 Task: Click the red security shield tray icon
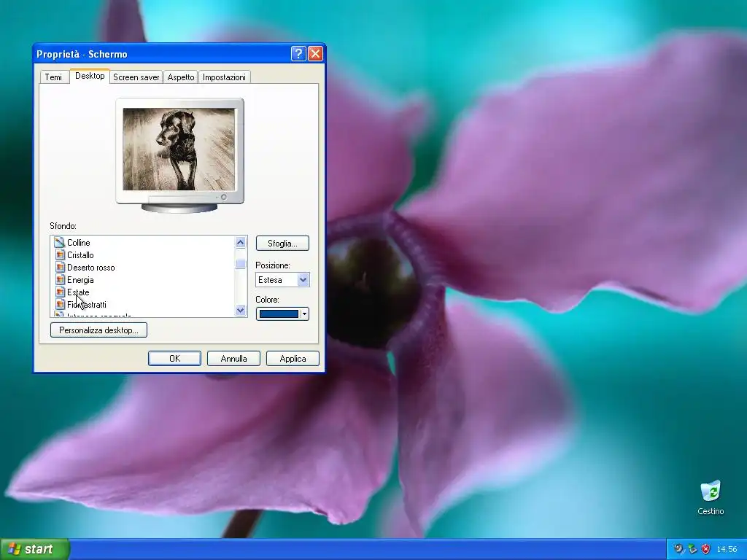click(x=705, y=549)
